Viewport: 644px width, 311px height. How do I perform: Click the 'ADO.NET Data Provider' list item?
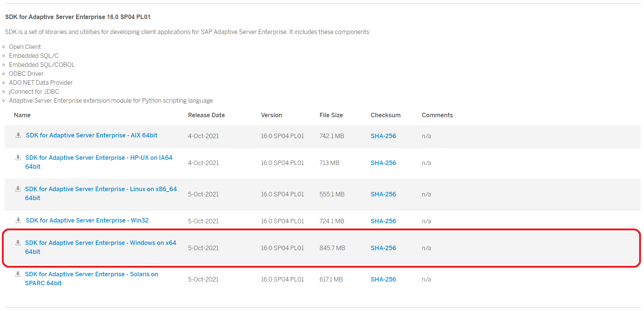coord(41,83)
